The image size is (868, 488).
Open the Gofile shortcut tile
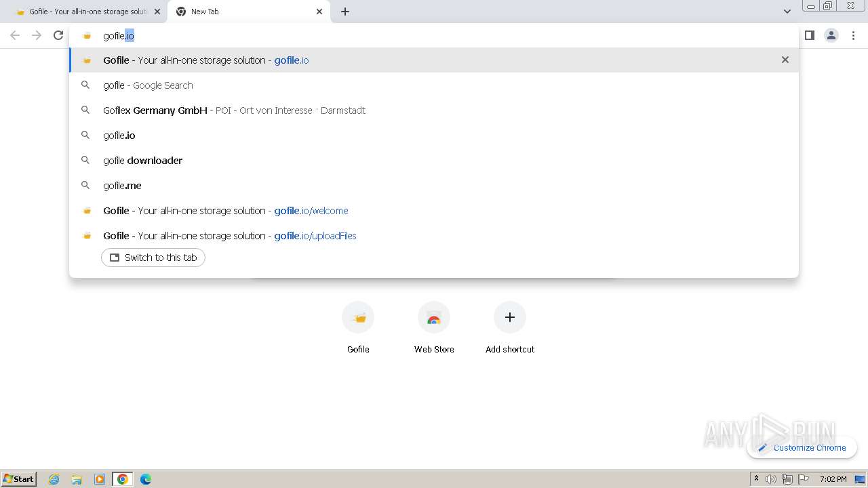[x=358, y=328]
